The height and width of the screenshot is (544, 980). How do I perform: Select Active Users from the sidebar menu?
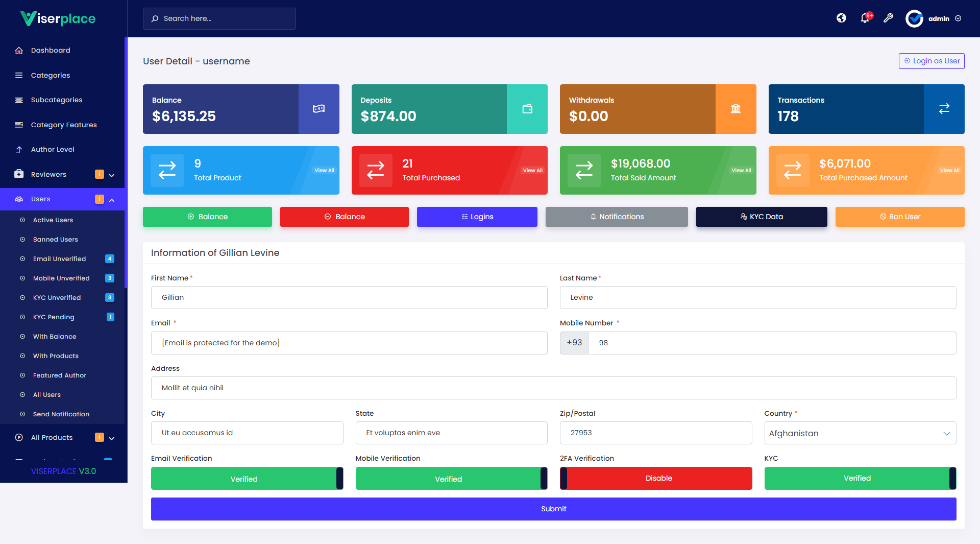click(x=52, y=220)
